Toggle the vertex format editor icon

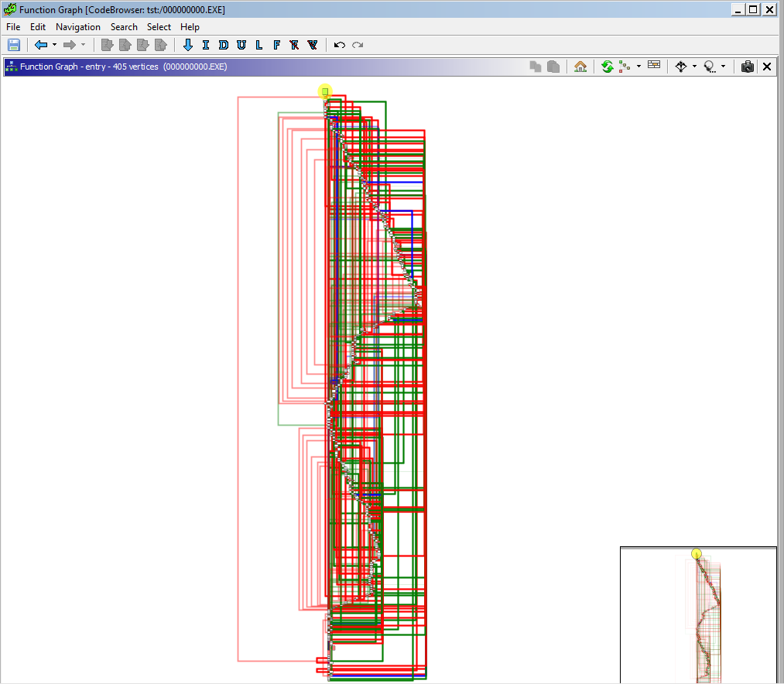(x=654, y=66)
